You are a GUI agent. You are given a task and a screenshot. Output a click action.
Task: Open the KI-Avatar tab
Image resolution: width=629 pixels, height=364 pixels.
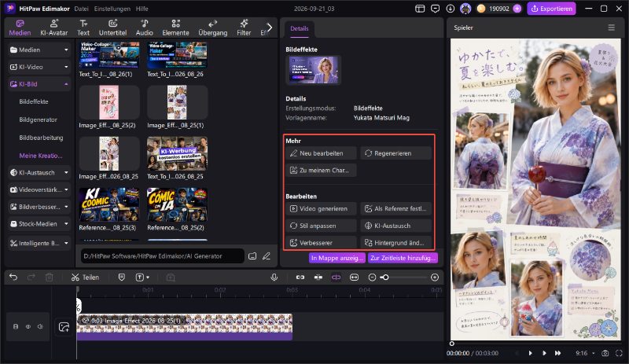tap(53, 28)
